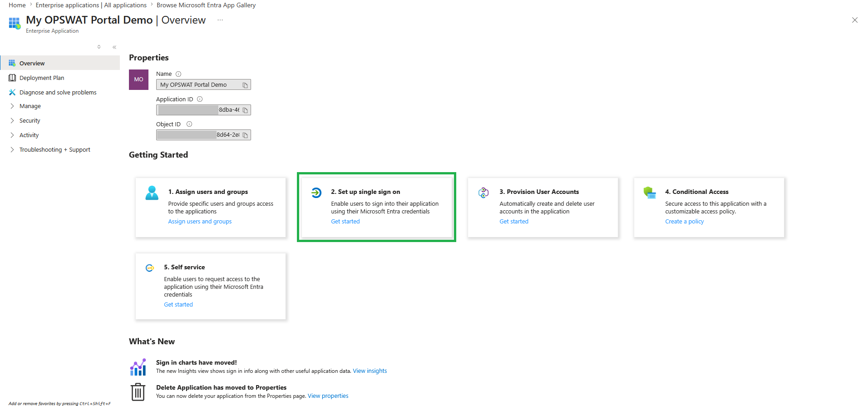Click the Diagnose wrench icon in sidebar
This screenshot has width=868, height=406.
(x=12, y=92)
